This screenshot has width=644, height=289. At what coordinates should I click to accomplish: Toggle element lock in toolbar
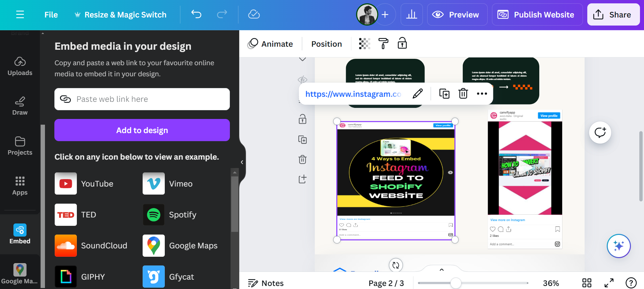pos(402,43)
